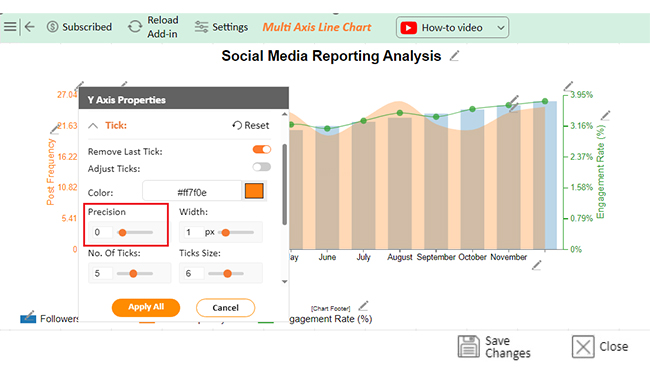This screenshot has height=376, width=650.
Task: Click the Ticks Size value field
Action: tap(193, 274)
